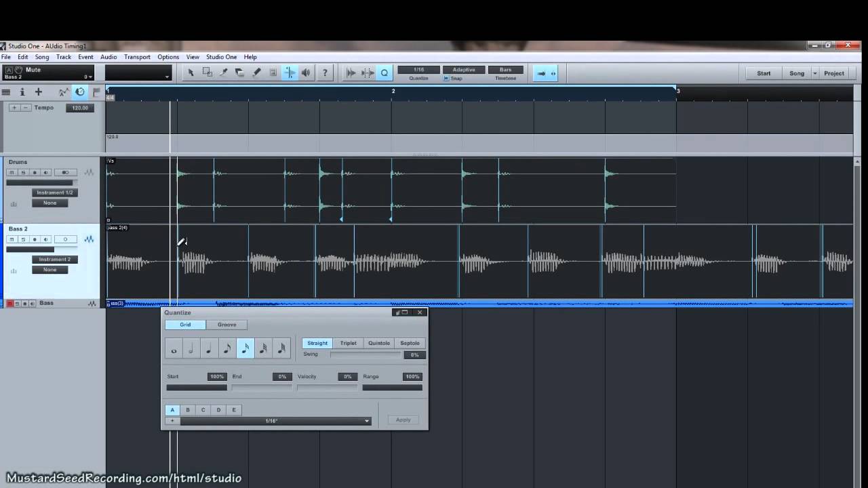Viewport: 868px width, 488px height.
Task: Switch to Groove tab in Quantize
Action: point(226,325)
